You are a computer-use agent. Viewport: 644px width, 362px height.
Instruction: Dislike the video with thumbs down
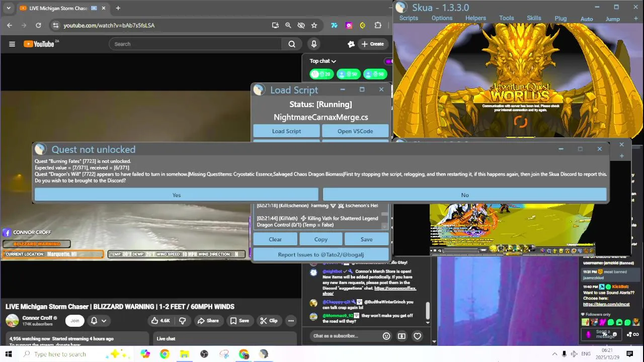(183, 321)
